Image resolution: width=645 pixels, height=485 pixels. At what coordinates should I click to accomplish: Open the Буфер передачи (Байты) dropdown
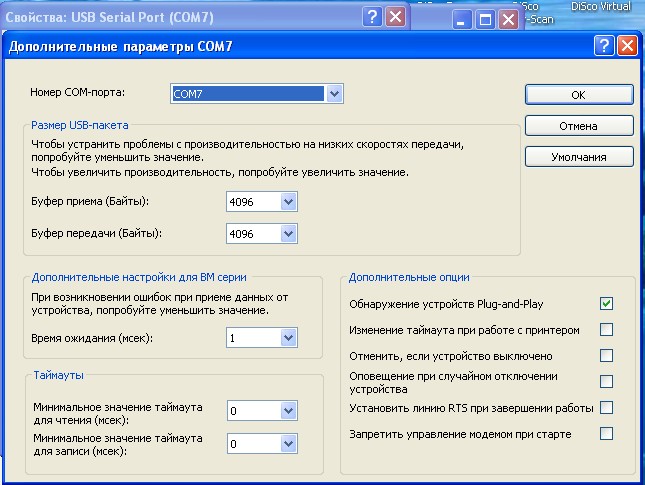[x=289, y=233]
